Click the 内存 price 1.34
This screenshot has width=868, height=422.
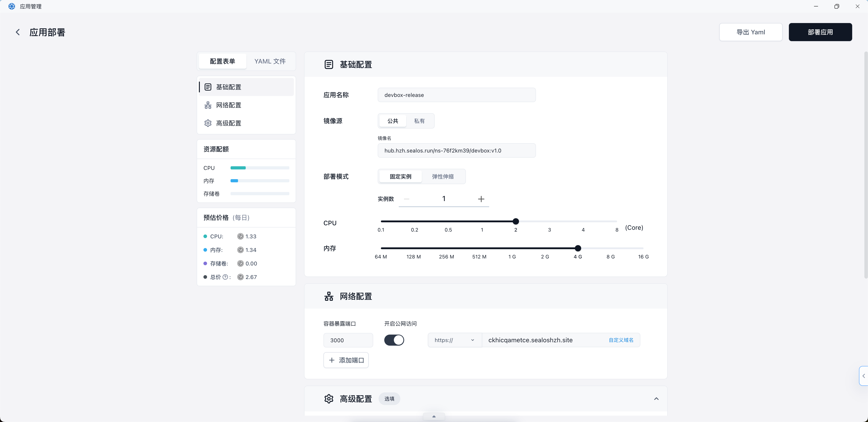[x=251, y=250]
